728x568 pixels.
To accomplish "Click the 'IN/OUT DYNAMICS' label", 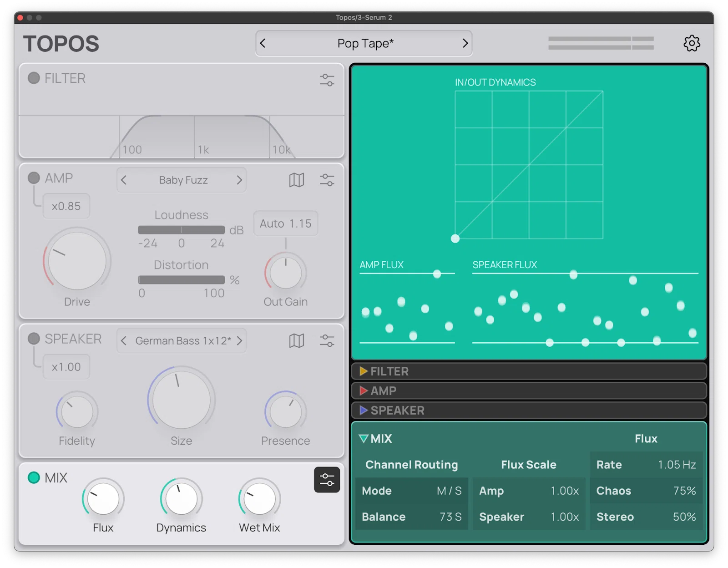I will tap(495, 82).
